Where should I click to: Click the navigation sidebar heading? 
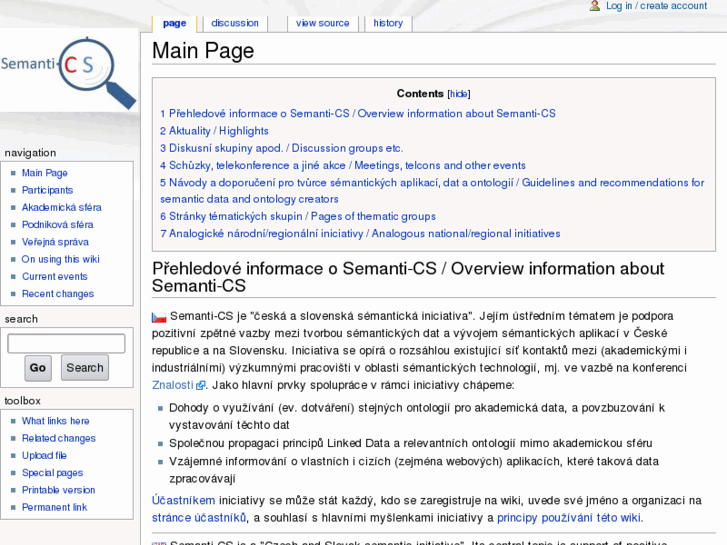pyautogui.click(x=30, y=153)
